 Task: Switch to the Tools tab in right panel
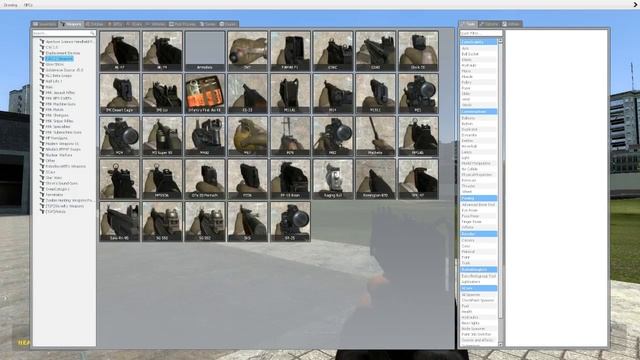(x=468, y=24)
